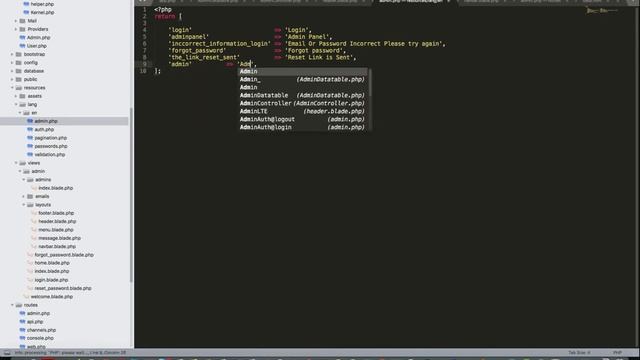Click the sidebar vertical scrollbar

tap(131, 194)
